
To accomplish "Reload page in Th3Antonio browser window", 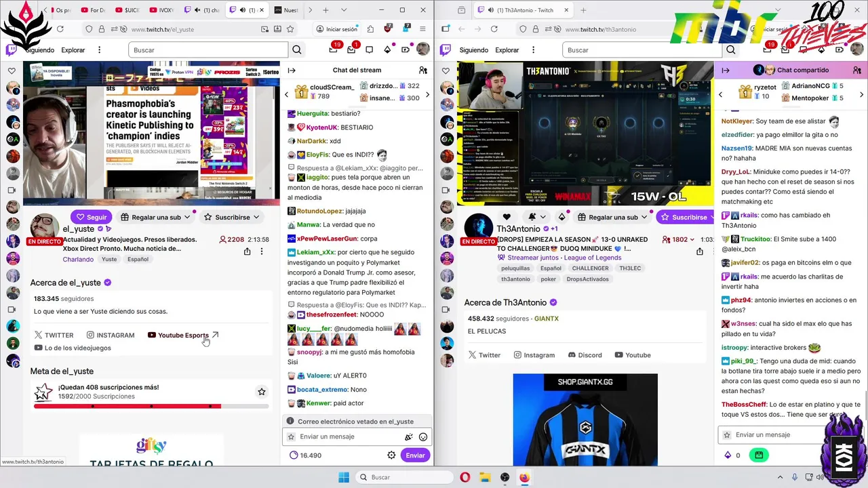I will click(x=494, y=29).
